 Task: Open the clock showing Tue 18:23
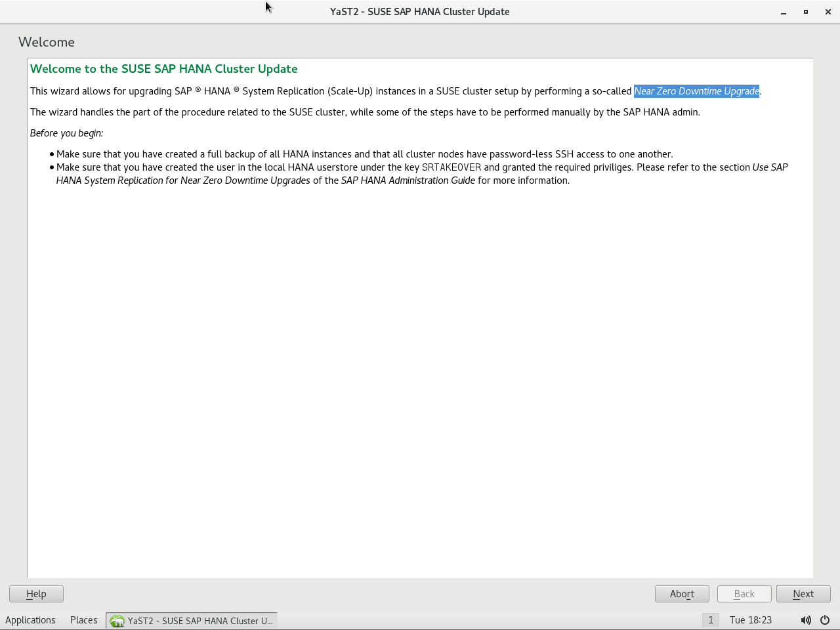[x=750, y=620]
